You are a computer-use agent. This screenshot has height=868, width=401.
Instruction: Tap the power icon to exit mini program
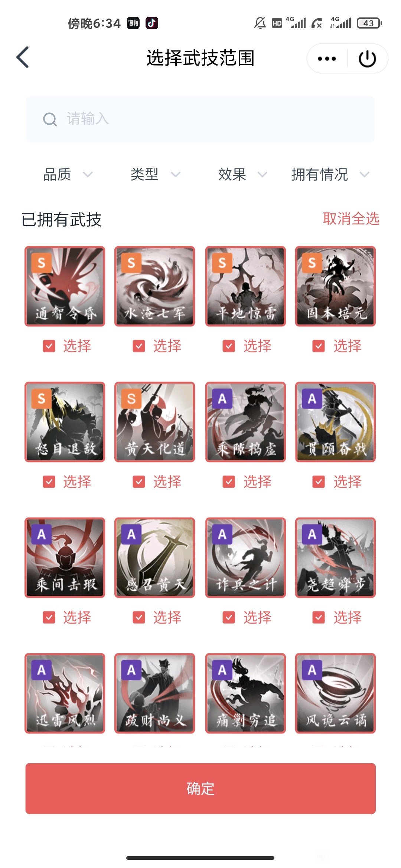(367, 59)
